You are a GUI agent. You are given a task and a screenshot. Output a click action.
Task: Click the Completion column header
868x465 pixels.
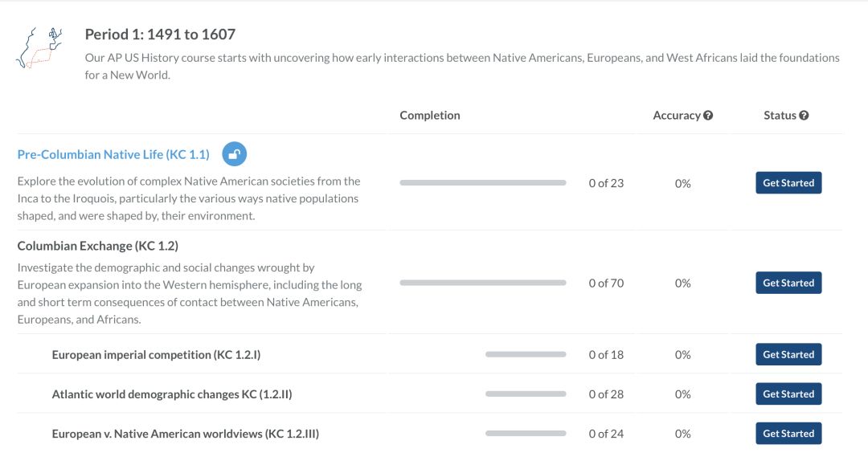point(430,115)
